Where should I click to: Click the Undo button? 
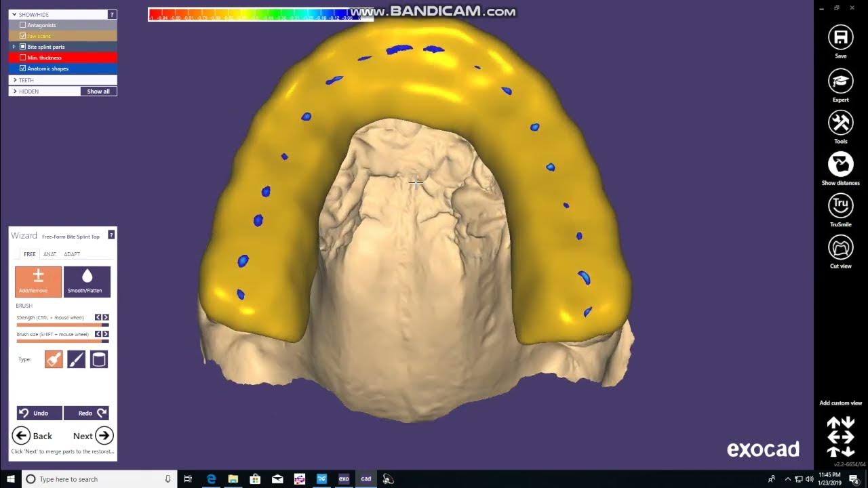pyautogui.click(x=39, y=413)
